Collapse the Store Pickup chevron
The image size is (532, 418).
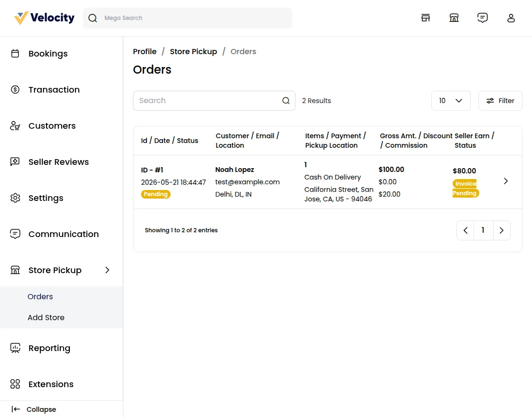107,270
